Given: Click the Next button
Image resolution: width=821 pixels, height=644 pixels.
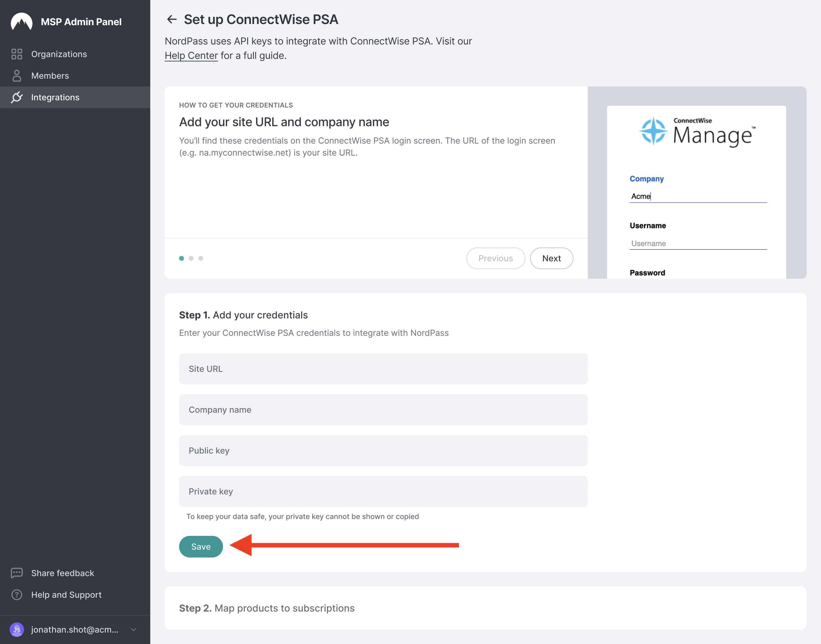Looking at the screenshot, I should 551,258.
